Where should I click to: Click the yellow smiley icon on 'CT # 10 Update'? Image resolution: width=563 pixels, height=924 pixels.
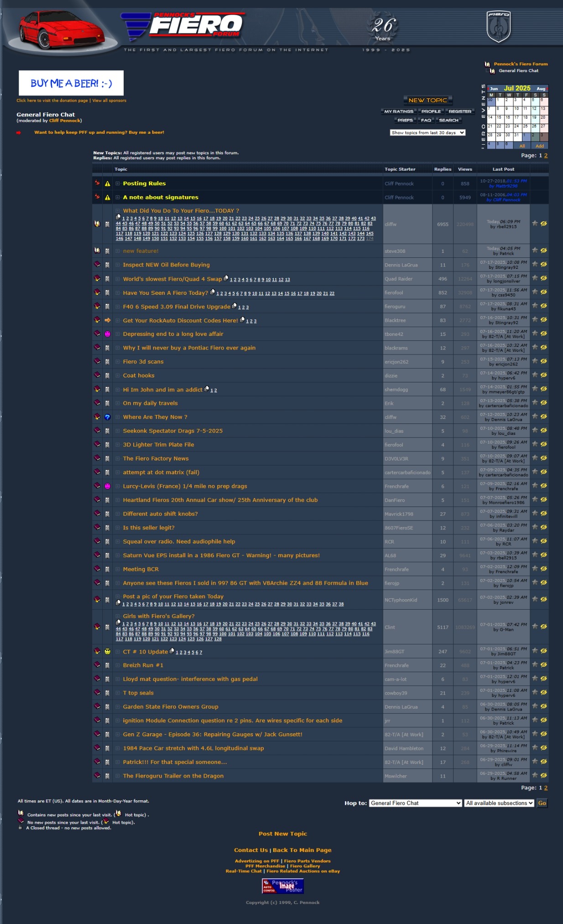(x=108, y=652)
